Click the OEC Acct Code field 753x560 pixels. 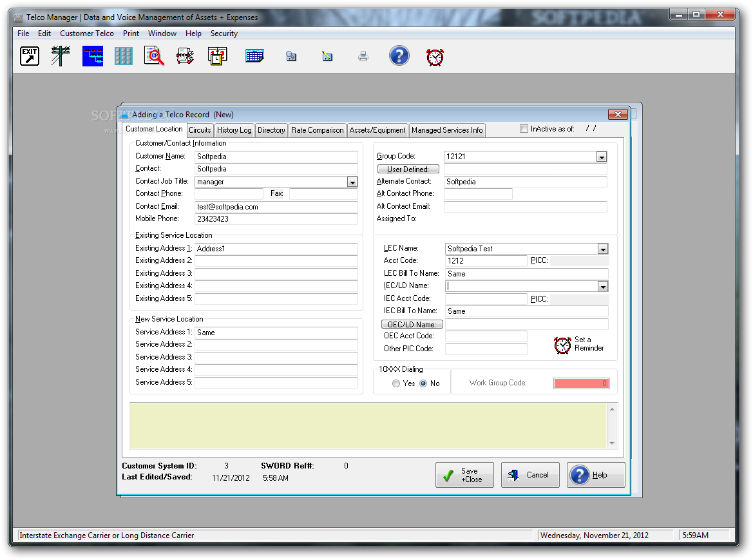click(x=486, y=336)
